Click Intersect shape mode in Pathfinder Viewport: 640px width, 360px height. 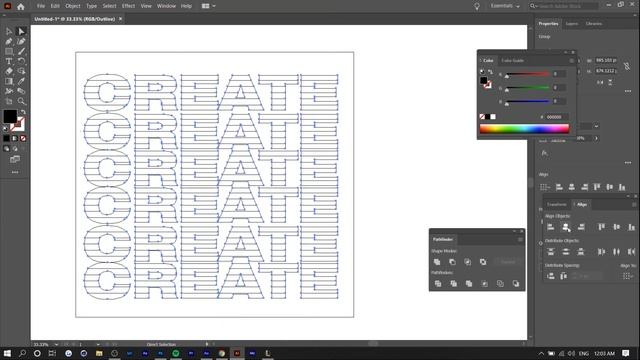[468, 262]
